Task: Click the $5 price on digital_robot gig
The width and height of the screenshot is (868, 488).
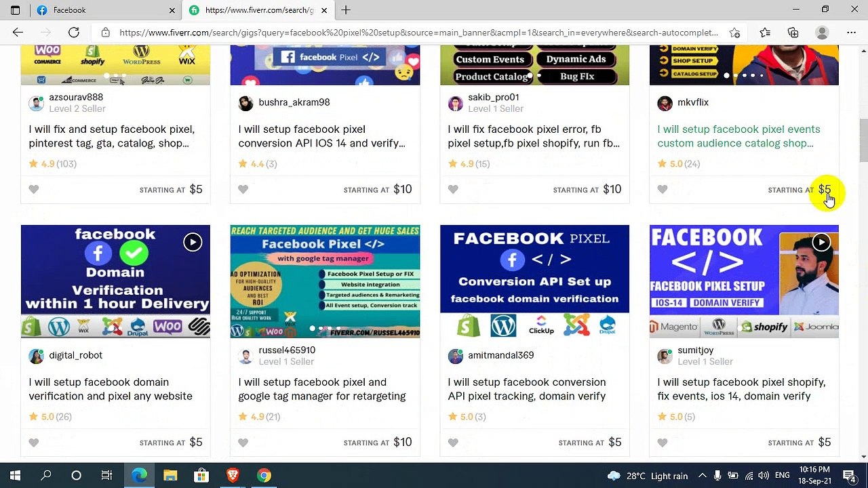Action: point(196,443)
